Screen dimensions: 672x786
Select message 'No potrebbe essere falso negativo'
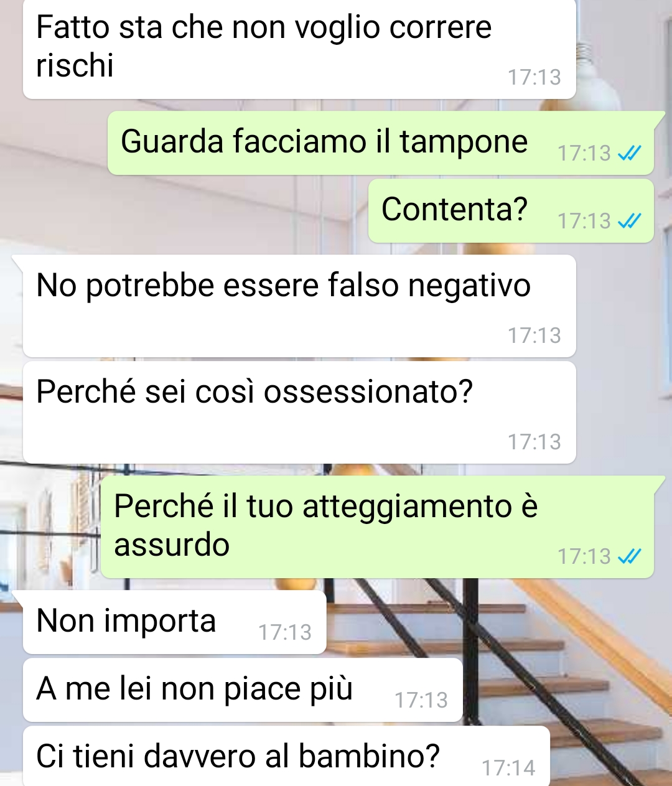299,306
